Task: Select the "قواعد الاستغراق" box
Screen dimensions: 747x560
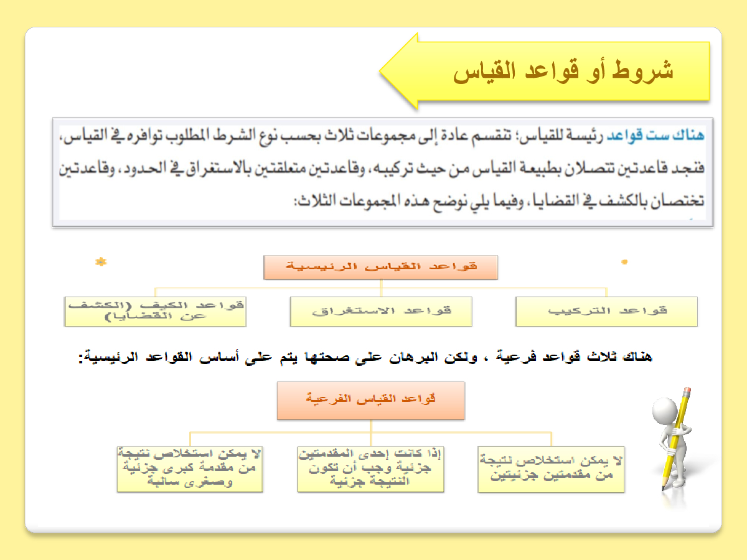Action: [x=381, y=311]
